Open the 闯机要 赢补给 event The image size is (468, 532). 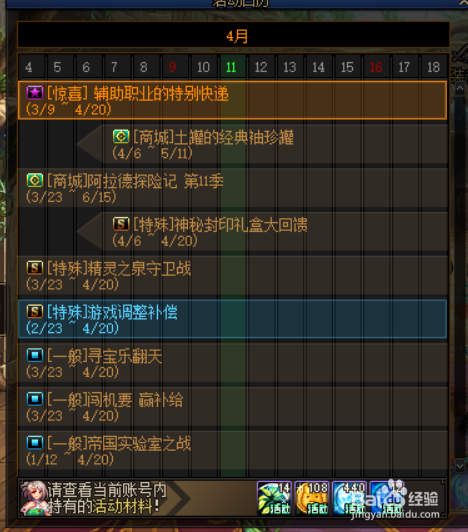(x=232, y=406)
